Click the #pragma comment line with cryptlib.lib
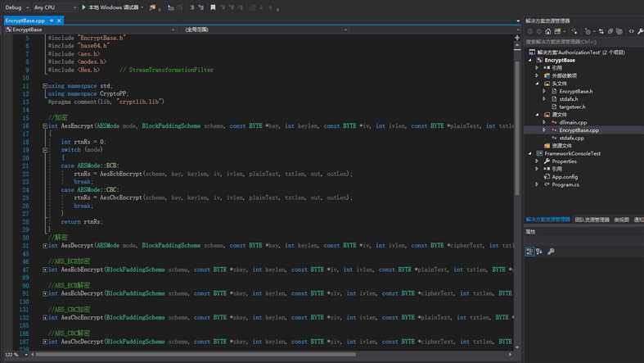 [106, 102]
